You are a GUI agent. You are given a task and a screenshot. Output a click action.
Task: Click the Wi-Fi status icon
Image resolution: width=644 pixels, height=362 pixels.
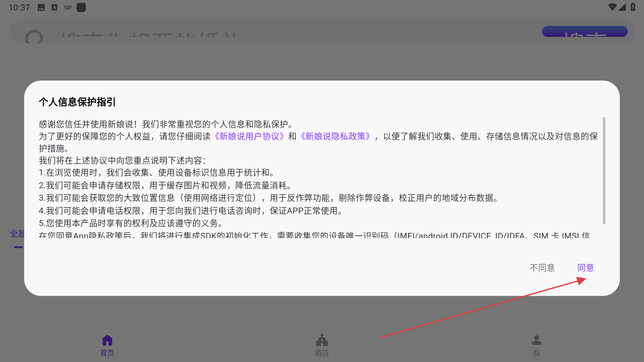point(612,7)
